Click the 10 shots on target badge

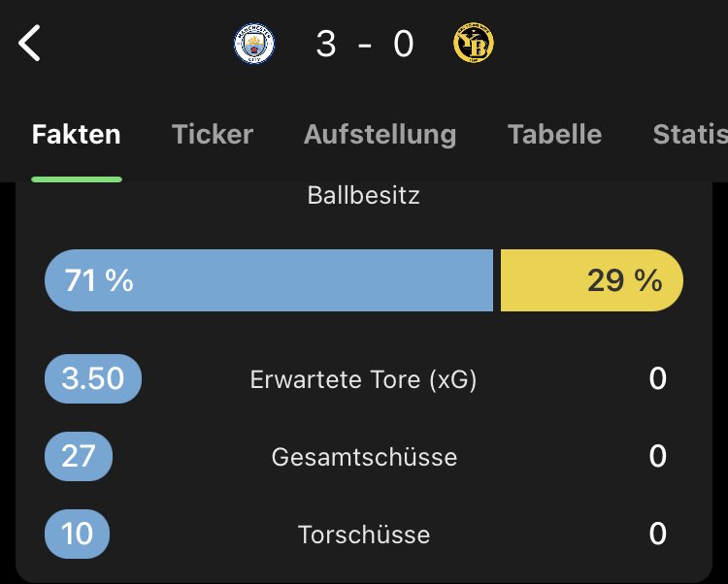pyautogui.click(x=78, y=534)
